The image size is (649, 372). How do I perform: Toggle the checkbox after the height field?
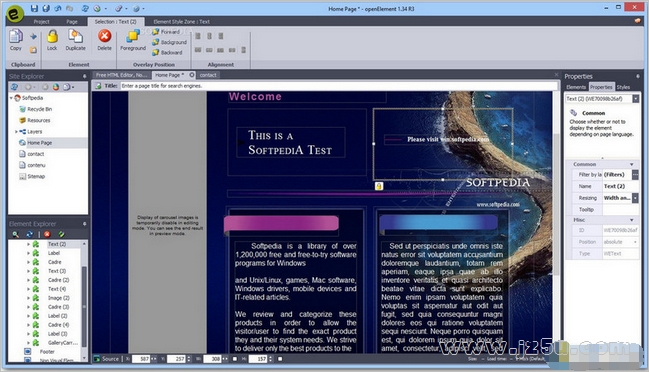click(x=280, y=359)
